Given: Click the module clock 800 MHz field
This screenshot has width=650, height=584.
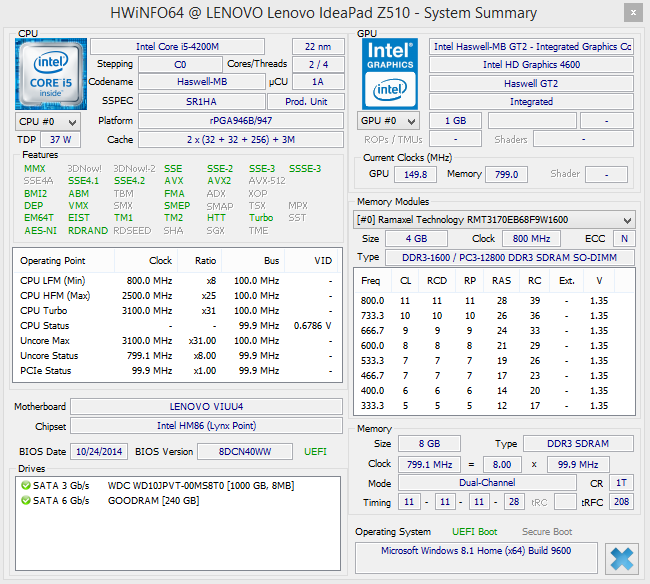Looking at the screenshot, I should coord(531,239).
